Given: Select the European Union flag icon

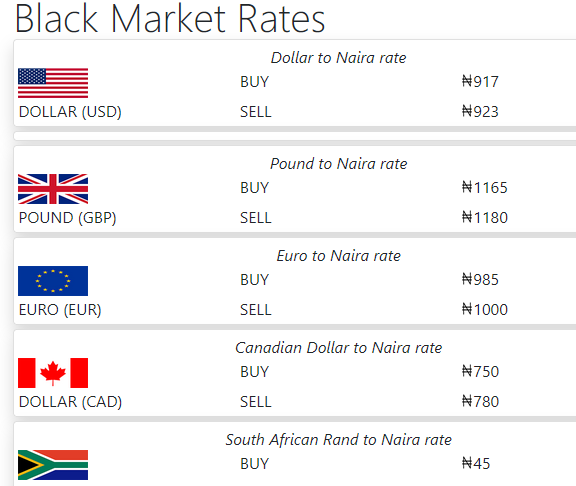Looking at the screenshot, I should (x=53, y=281).
